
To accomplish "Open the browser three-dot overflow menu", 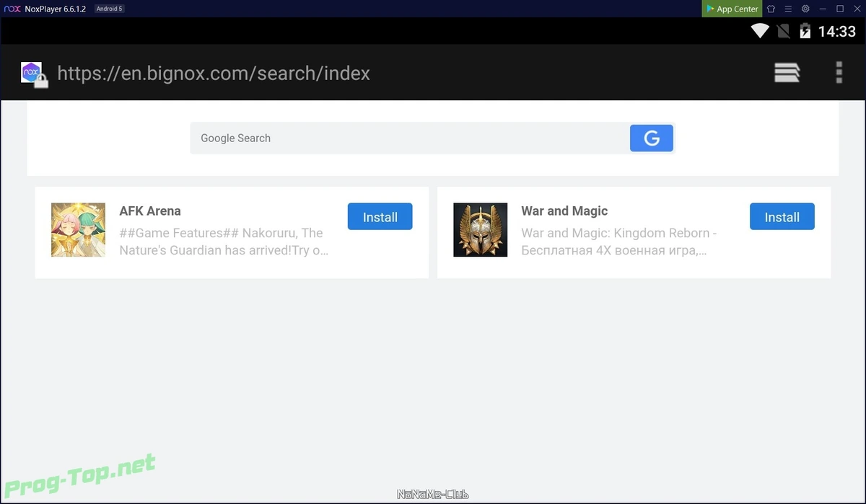I will click(839, 73).
